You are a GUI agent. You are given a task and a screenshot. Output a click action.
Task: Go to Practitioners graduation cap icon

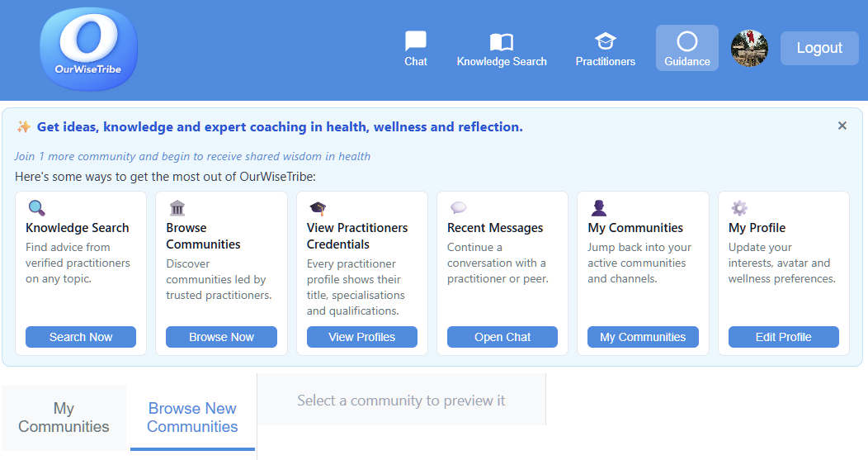point(605,41)
